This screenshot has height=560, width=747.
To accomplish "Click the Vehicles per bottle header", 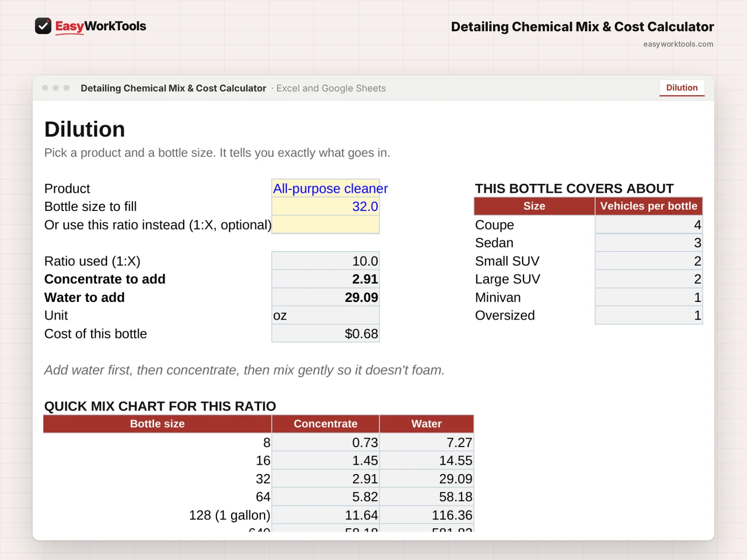I will pos(648,206).
